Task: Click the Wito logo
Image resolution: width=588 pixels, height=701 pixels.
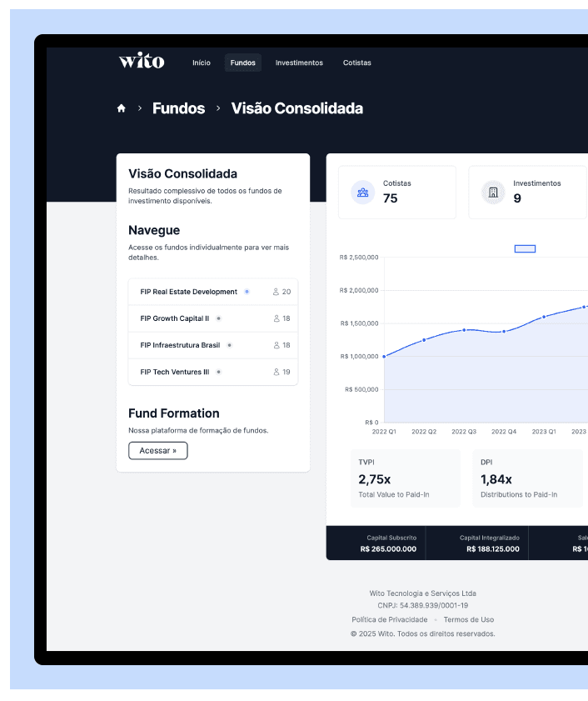Action: tap(142, 62)
